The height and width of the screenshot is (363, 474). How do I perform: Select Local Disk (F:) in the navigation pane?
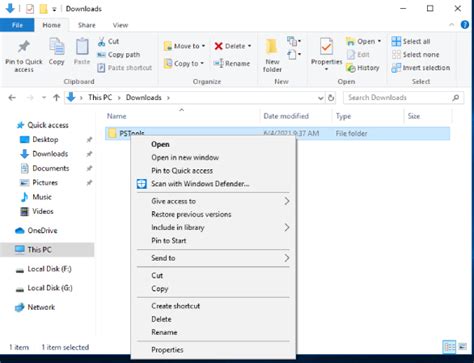point(49,269)
